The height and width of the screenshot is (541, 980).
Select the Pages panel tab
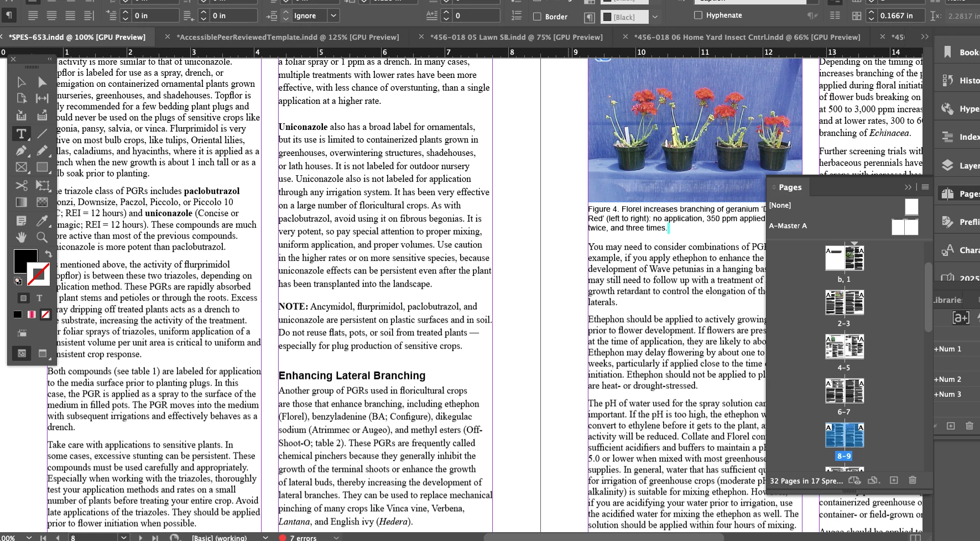790,187
